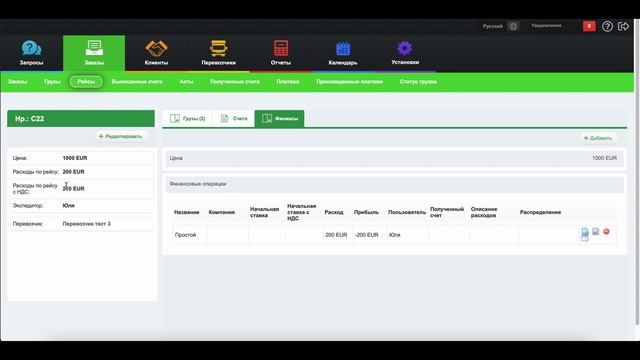Open the Платежи submenu item
The height and width of the screenshot is (360, 640).
[x=288, y=82]
